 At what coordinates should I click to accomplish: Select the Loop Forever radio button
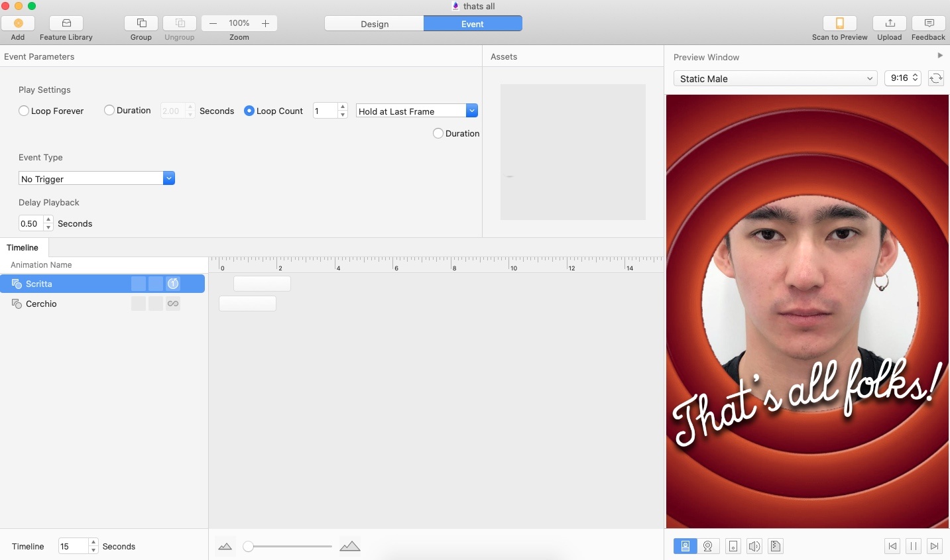click(24, 111)
